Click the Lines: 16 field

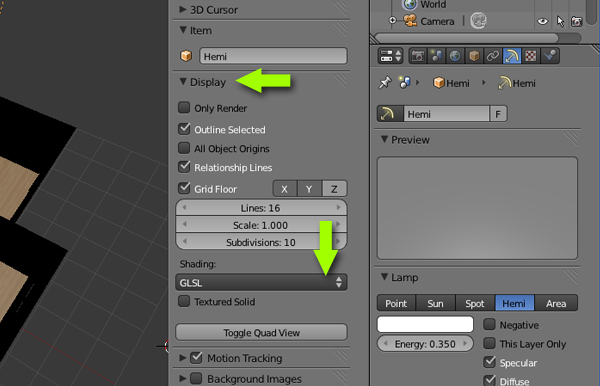click(261, 208)
